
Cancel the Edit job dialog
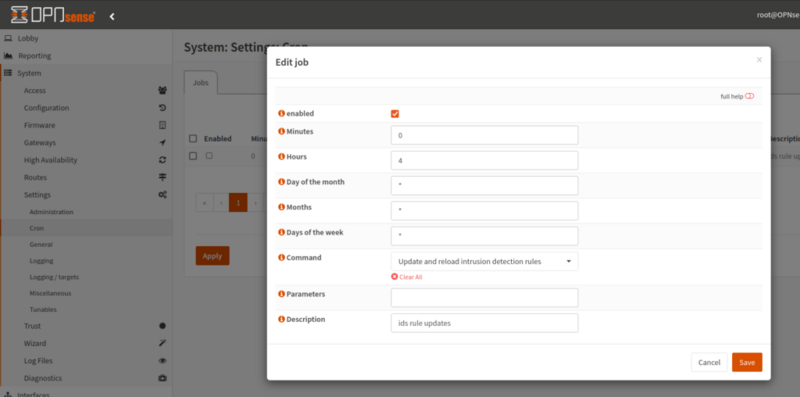coord(709,362)
